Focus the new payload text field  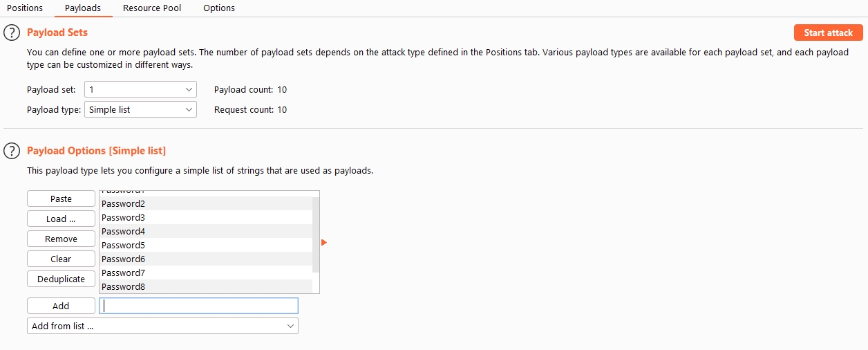(x=198, y=306)
